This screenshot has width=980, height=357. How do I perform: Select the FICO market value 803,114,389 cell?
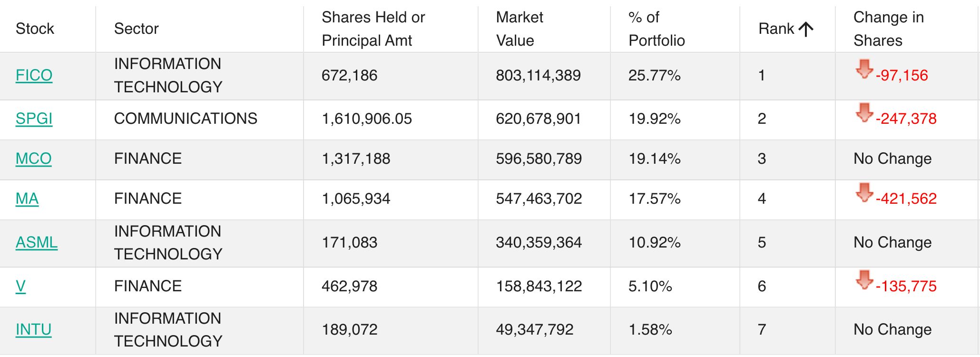tap(538, 75)
